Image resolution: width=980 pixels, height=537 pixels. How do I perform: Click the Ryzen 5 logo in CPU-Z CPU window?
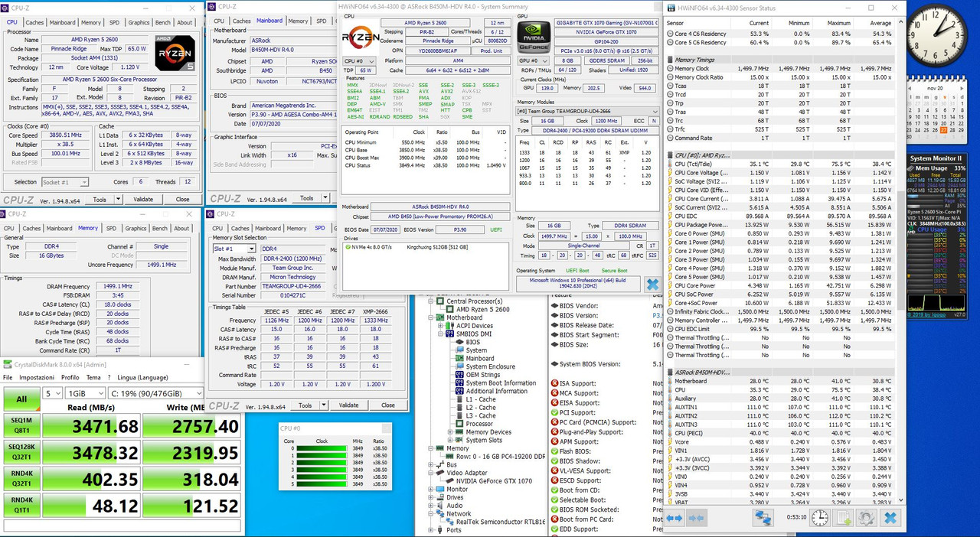point(175,53)
